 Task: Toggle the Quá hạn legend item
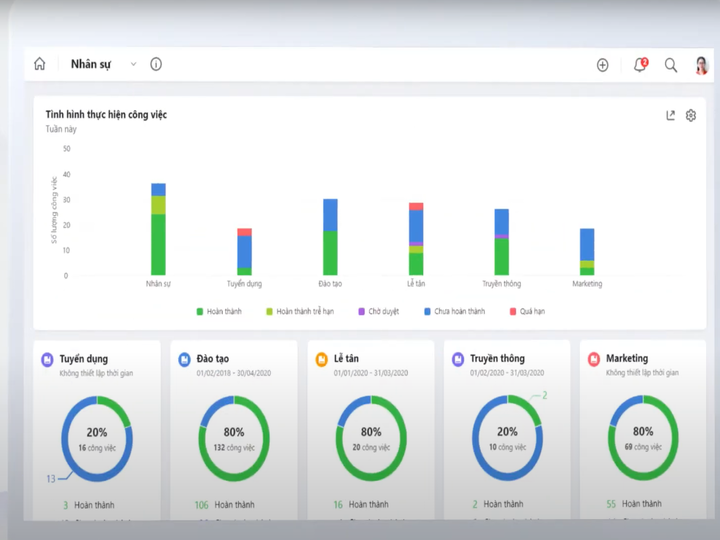click(x=530, y=311)
